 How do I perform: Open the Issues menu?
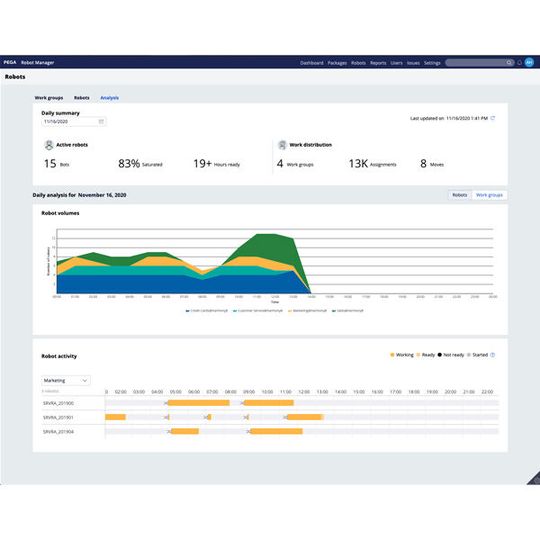click(413, 63)
